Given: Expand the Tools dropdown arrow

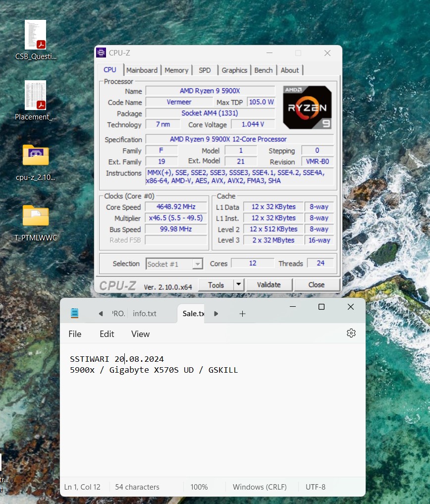Looking at the screenshot, I should (x=239, y=285).
